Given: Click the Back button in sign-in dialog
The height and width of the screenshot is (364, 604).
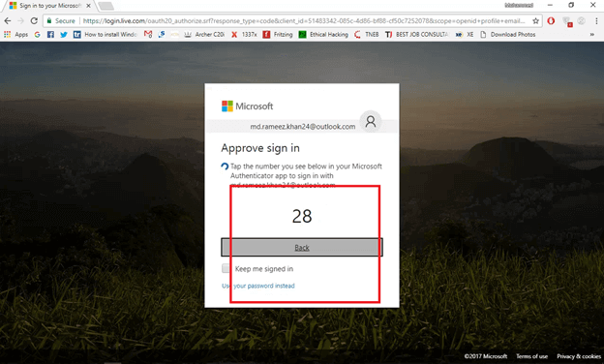Looking at the screenshot, I should [302, 247].
